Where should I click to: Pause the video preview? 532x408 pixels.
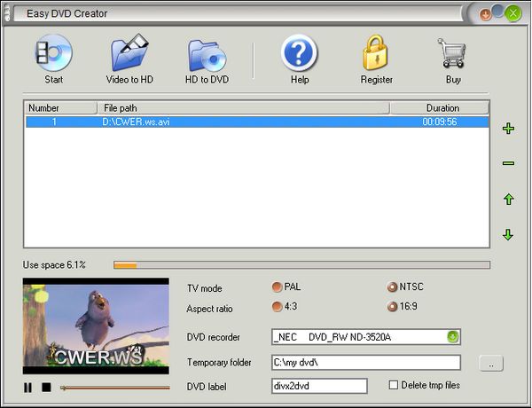[28, 388]
